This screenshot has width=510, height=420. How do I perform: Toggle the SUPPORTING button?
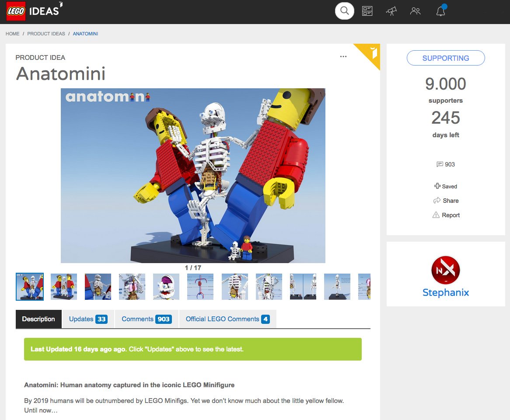click(446, 58)
